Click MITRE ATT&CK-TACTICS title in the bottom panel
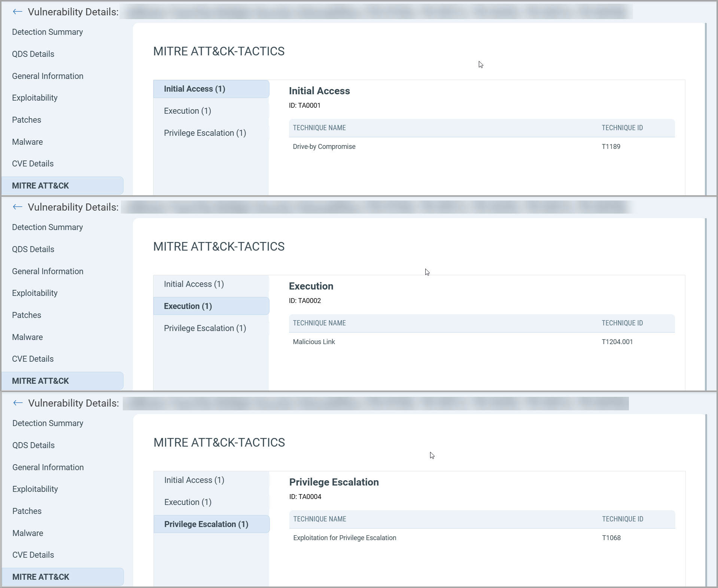This screenshot has height=588, width=718. coord(219,442)
